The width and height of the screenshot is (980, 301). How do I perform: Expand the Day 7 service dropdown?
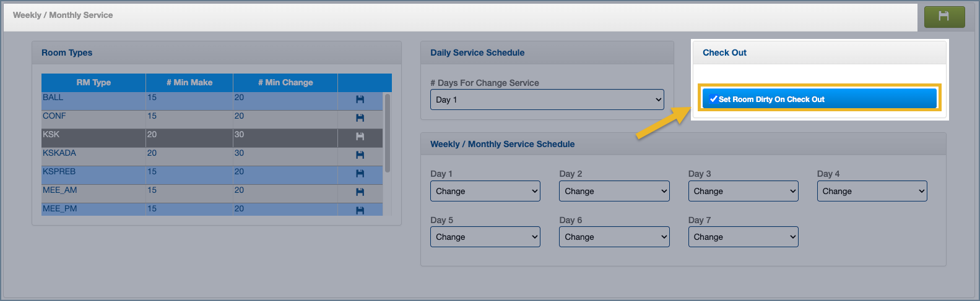(x=743, y=237)
